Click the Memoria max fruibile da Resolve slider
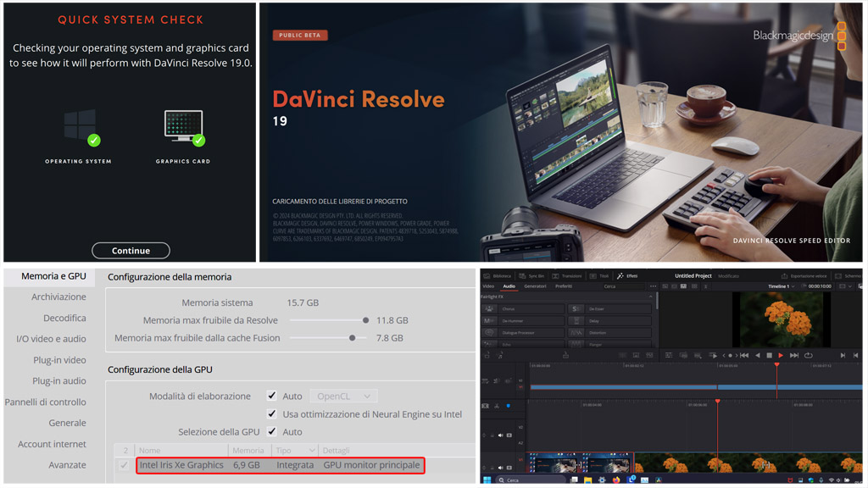This screenshot has height=488, width=868. [x=329, y=320]
